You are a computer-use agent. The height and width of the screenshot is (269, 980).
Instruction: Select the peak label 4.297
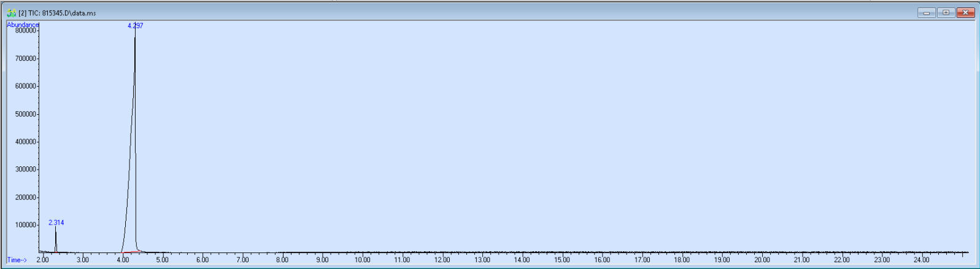(x=136, y=26)
